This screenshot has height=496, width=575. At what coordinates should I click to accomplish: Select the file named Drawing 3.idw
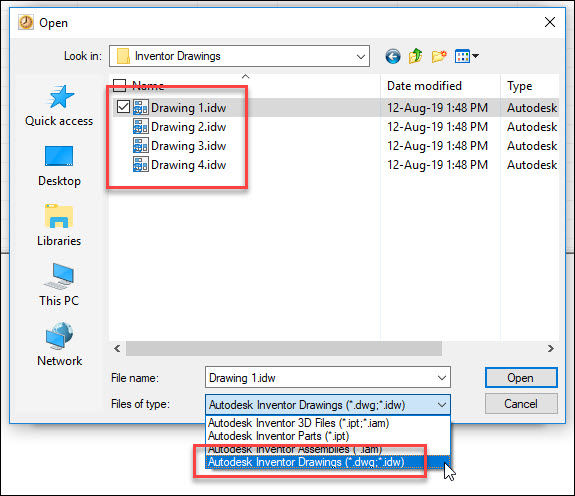point(188,146)
